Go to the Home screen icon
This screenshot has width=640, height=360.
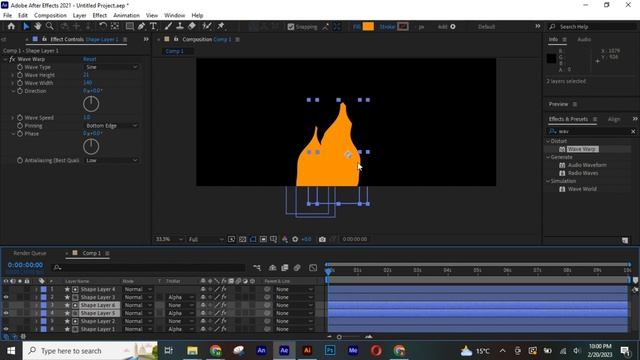11,27
